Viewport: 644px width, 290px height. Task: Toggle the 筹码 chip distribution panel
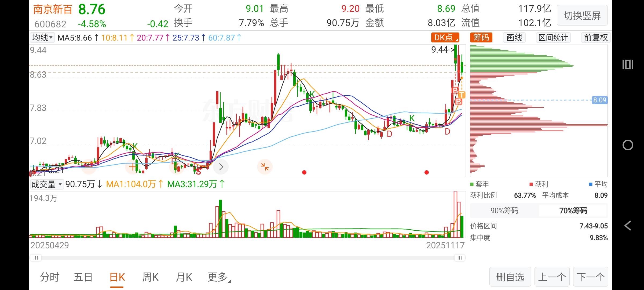coord(481,38)
